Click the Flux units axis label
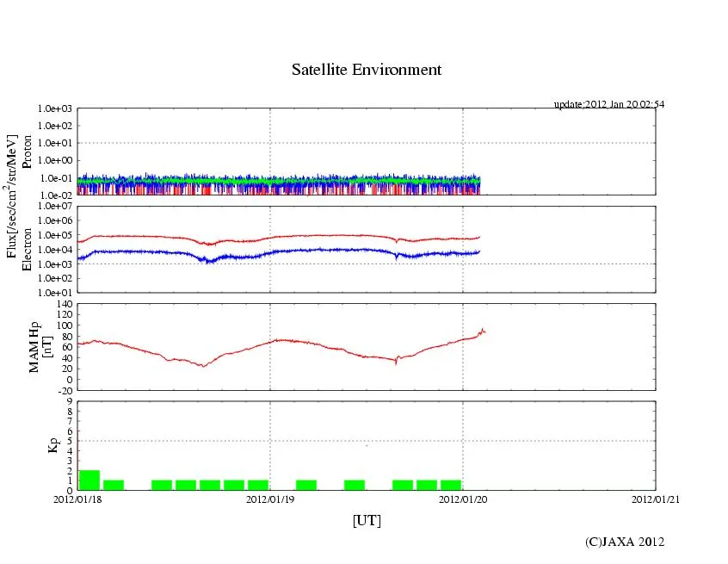This screenshot has width=728, height=564. point(12,198)
